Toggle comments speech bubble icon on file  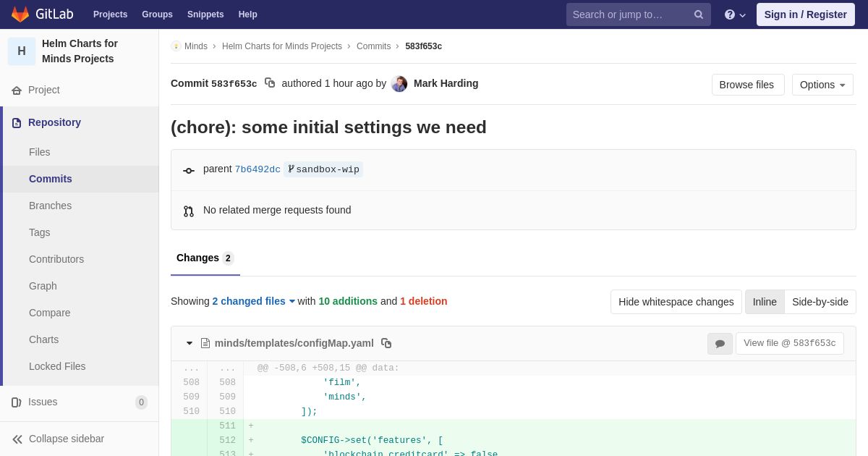coord(720,344)
